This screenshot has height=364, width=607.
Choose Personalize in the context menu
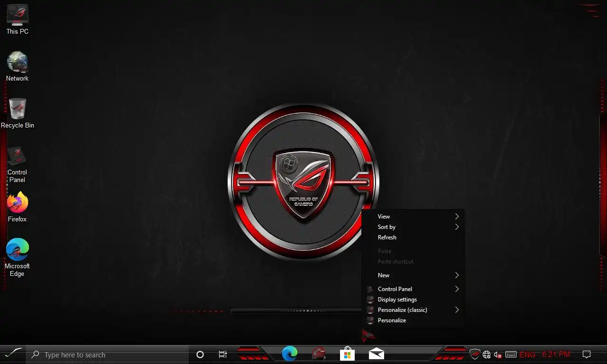click(x=413, y=320)
